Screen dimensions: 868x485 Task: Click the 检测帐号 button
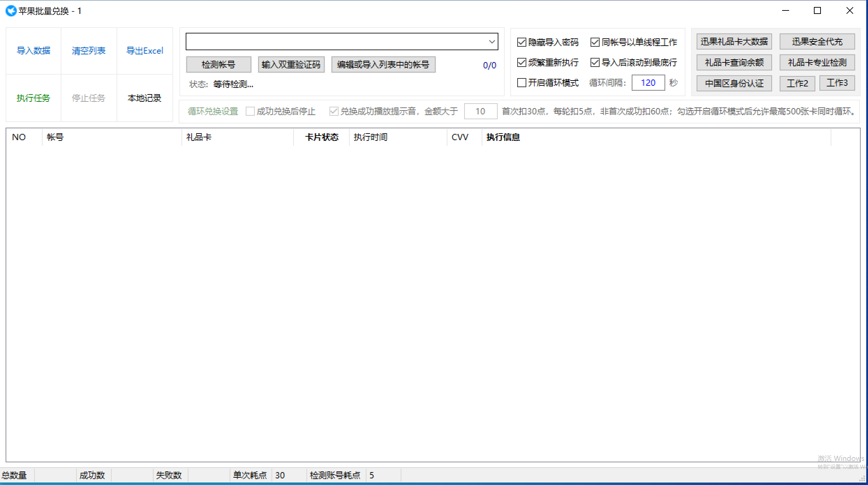click(x=218, y=65)
